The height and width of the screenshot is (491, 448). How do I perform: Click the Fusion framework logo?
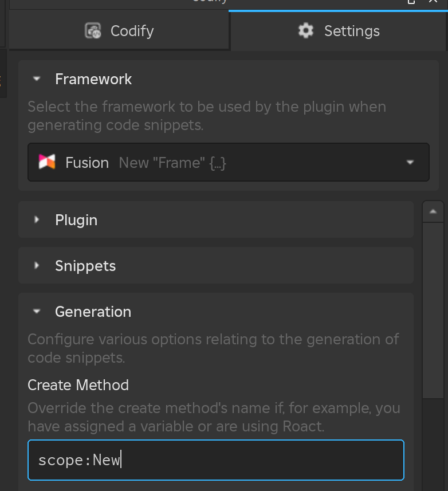(48, 162)
